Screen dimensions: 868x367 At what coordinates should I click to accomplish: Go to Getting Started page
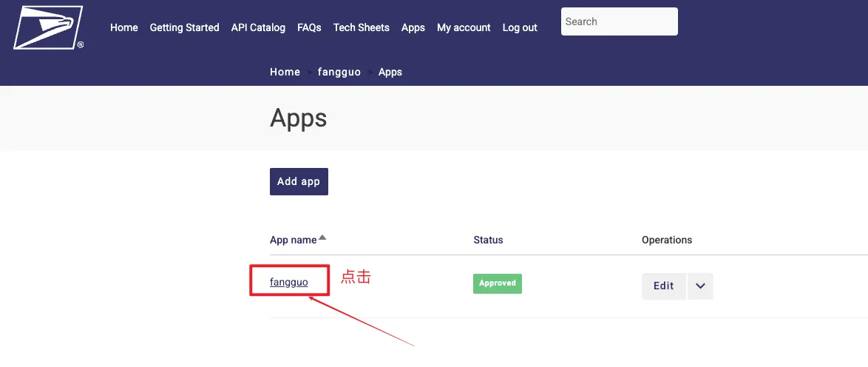coord(184,27)
